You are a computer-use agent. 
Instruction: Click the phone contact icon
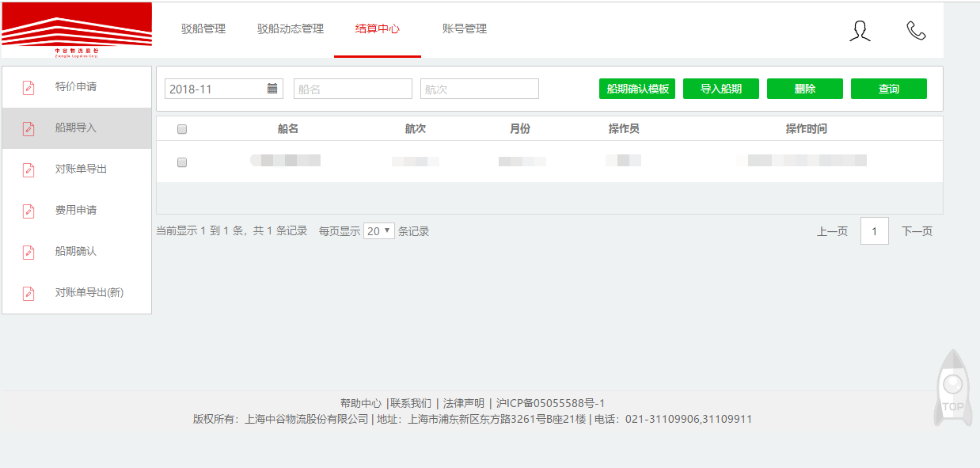[916, 31]
